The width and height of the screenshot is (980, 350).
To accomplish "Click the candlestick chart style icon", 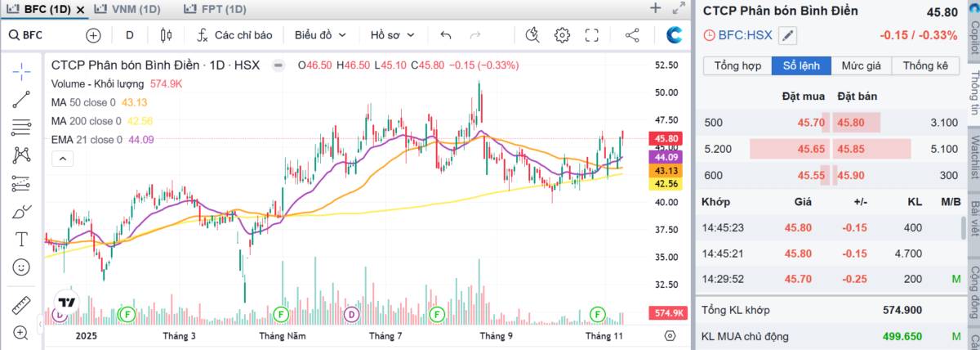I will 167,35.
